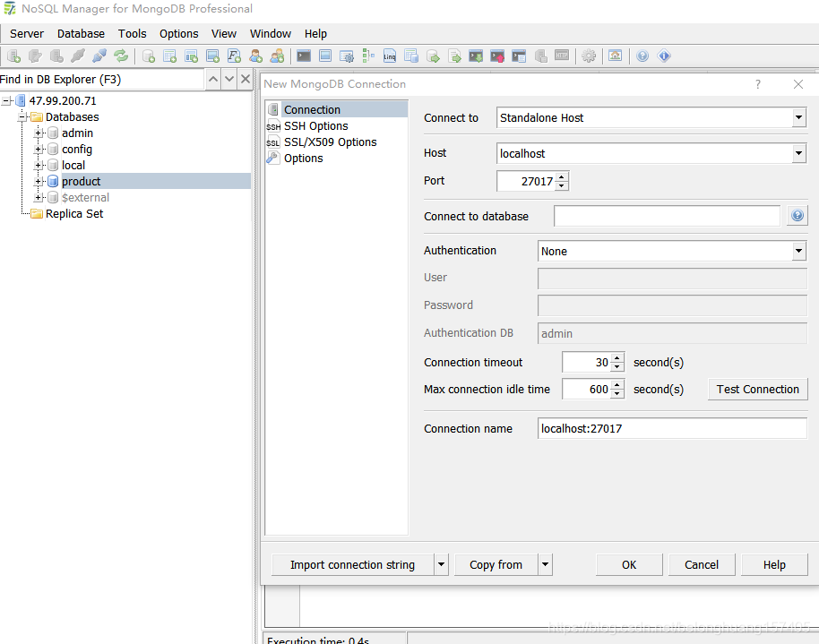Select the Replica Set tree item

pos(74,214)
